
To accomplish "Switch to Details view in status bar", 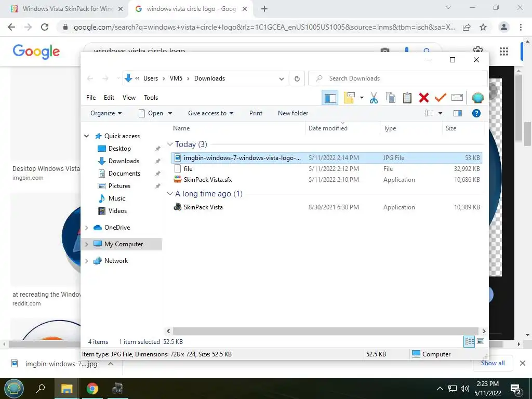I will (x=469, y=342).
